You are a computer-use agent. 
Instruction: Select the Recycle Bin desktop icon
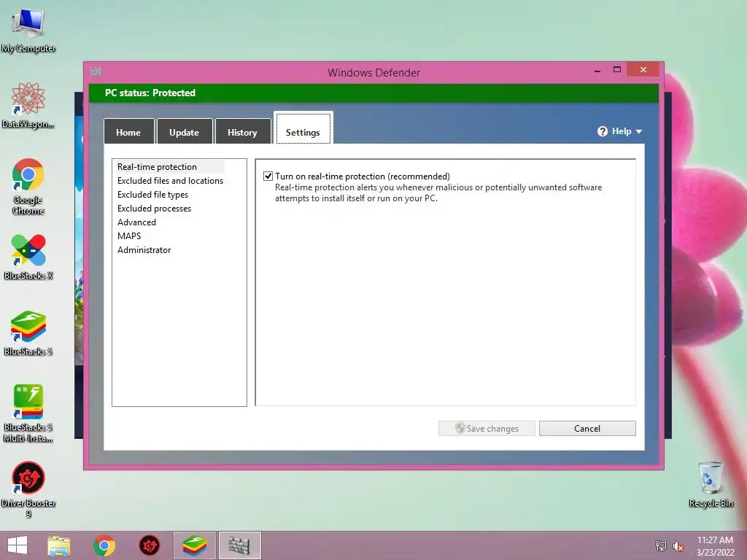711,484
